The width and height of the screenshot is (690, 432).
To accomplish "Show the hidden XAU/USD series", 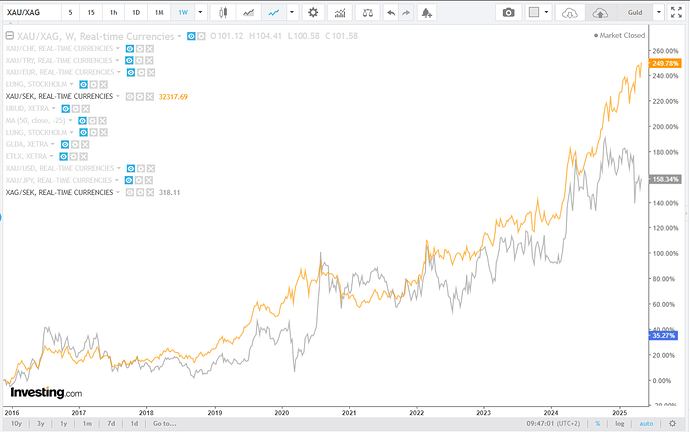I will [x=128, y=167].
